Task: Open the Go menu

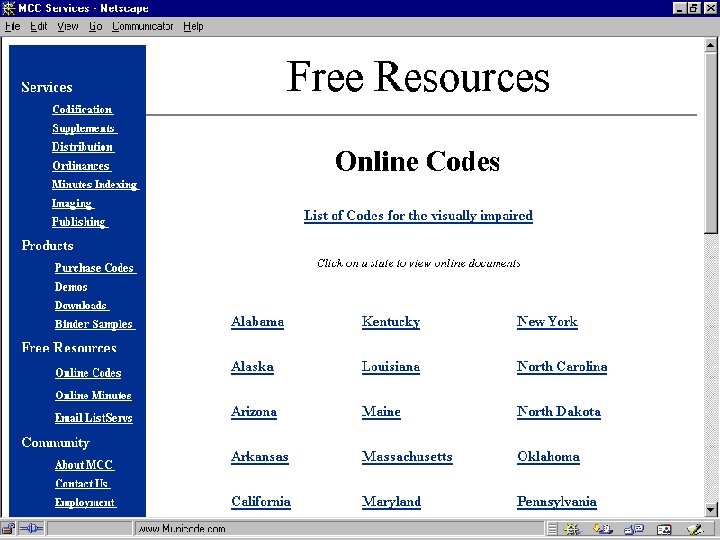Action: point(95,27)
